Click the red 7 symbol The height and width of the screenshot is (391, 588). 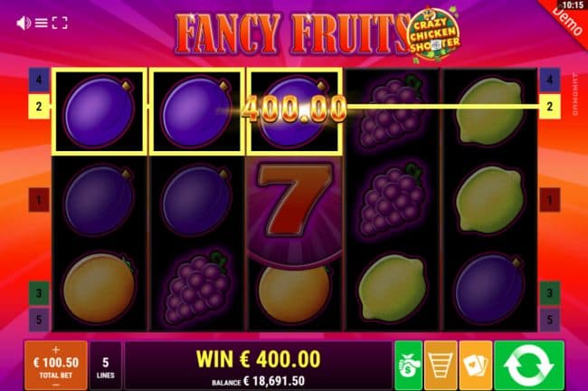294,203
